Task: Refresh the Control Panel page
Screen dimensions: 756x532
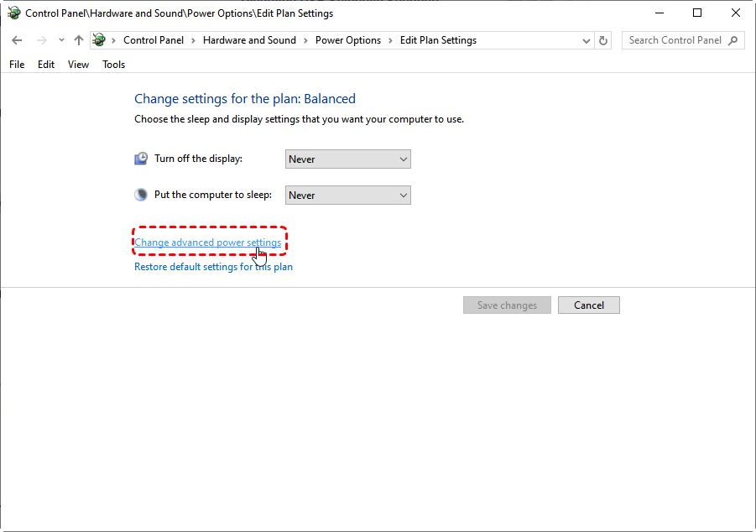Action: click(x=603, y=40)
